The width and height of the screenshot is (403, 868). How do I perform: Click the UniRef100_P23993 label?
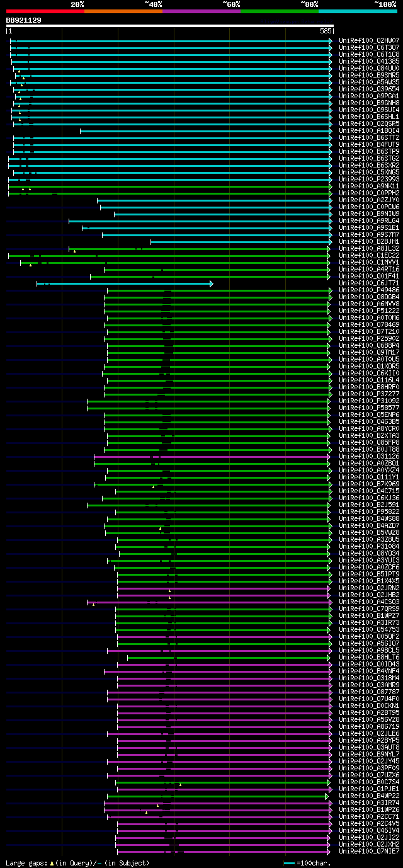click(x=369, y=179)
